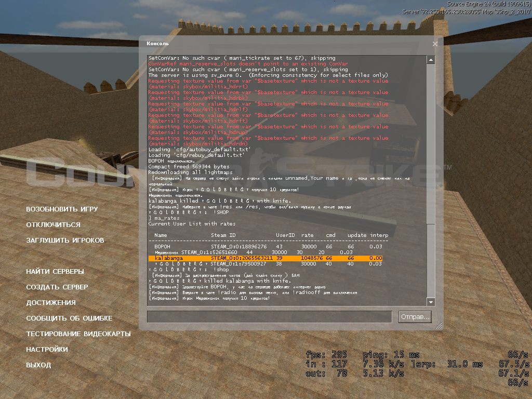Click the Консоль title bar text

(157, 44)
